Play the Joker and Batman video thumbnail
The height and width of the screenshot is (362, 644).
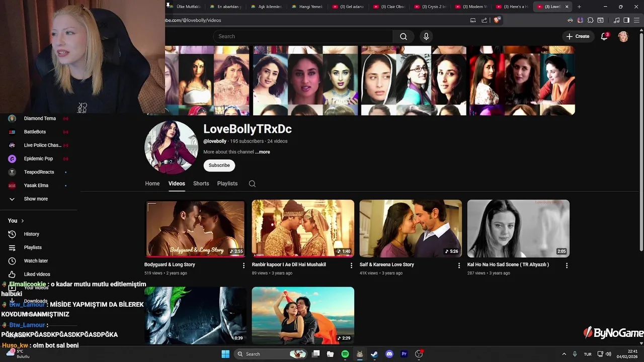[195, 315]
